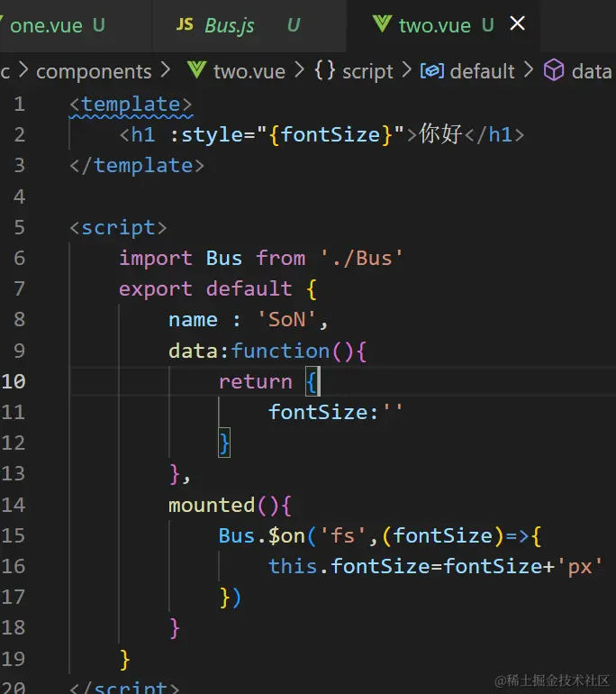Click the Vue icon on two.vue tab

382,24
